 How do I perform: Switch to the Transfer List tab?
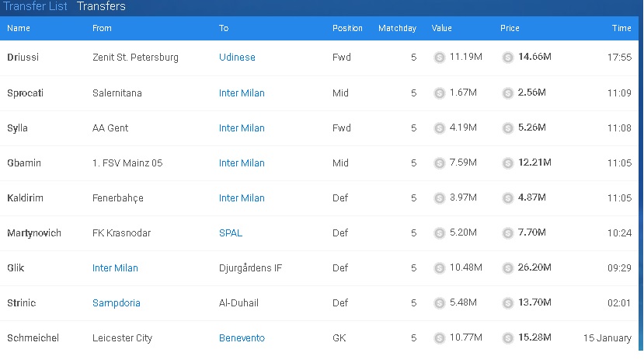click(35, 6)
